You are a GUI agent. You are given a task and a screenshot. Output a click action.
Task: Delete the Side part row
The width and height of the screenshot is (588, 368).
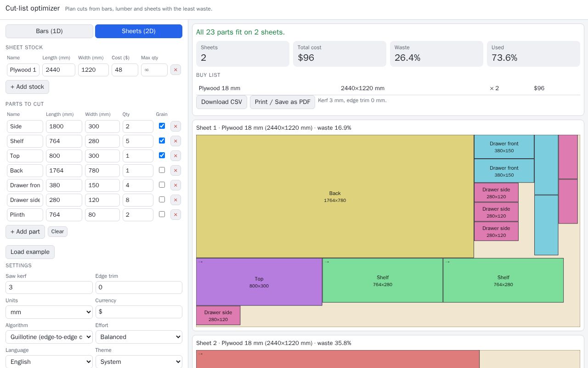click(x=175, y=126)
